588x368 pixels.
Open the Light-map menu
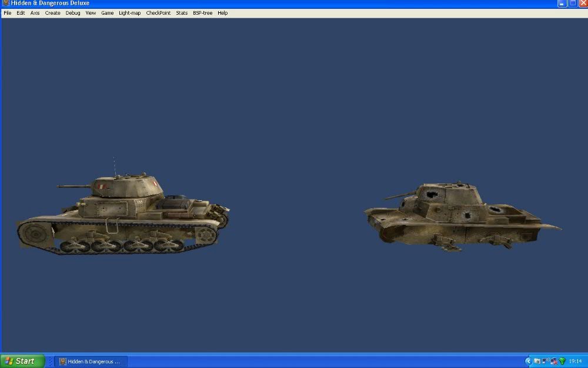click(x=130, y=13)
